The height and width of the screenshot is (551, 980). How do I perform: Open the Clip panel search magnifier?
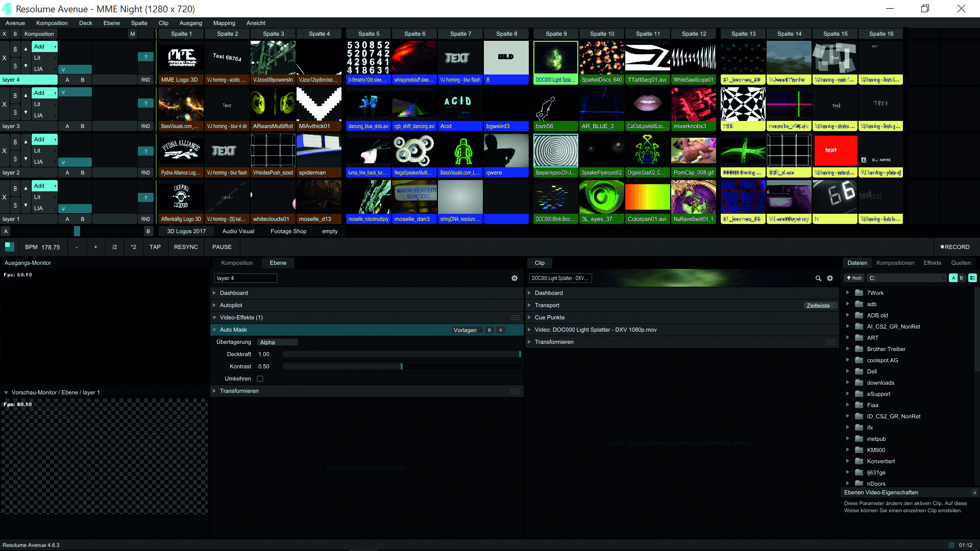(x=818, y=279)
